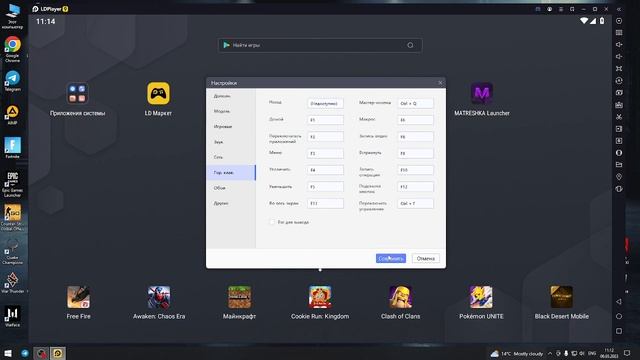Screen dimensions: 640x360
Task: Click the Android back triangle button
Action: [619, 302]
